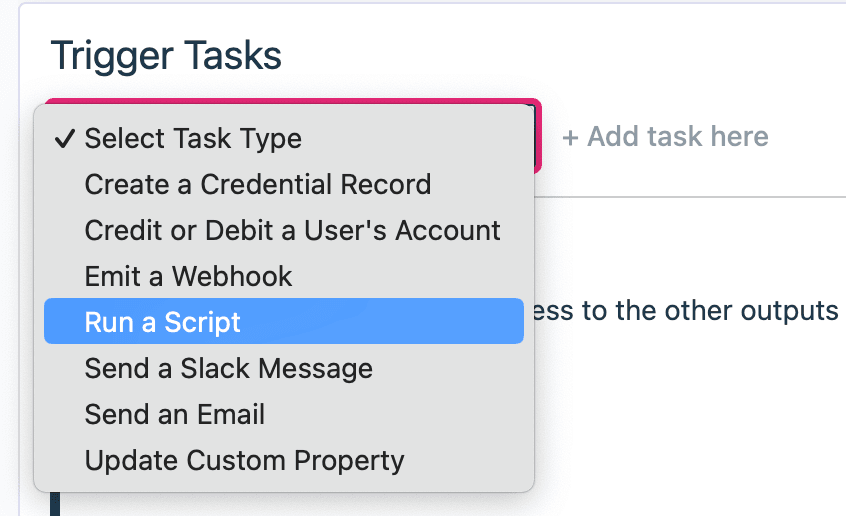Screen dimensions: 846x516
Task: Pick Credit or Debit a User's Account
Action: pos(292,230)
